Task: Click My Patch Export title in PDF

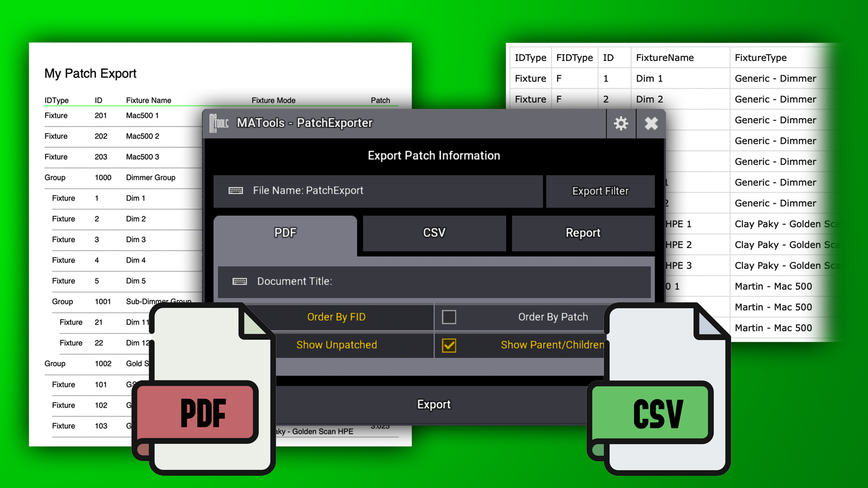Action: pyautogui.click(x=90, y=74)
